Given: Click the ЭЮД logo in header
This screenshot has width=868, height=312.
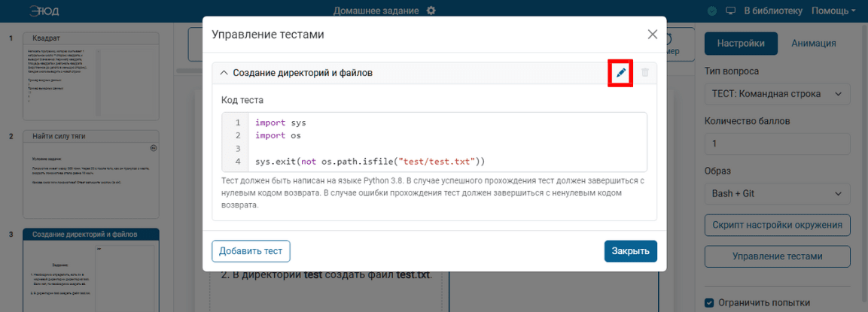Looking at the screenshot, I should (x=44, y=11).
